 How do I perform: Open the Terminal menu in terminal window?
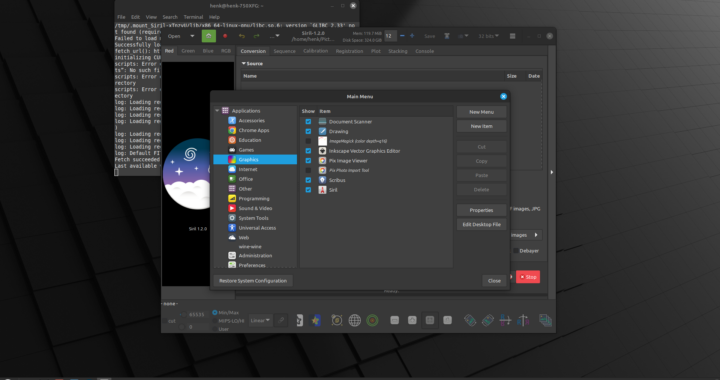(193, 17)
